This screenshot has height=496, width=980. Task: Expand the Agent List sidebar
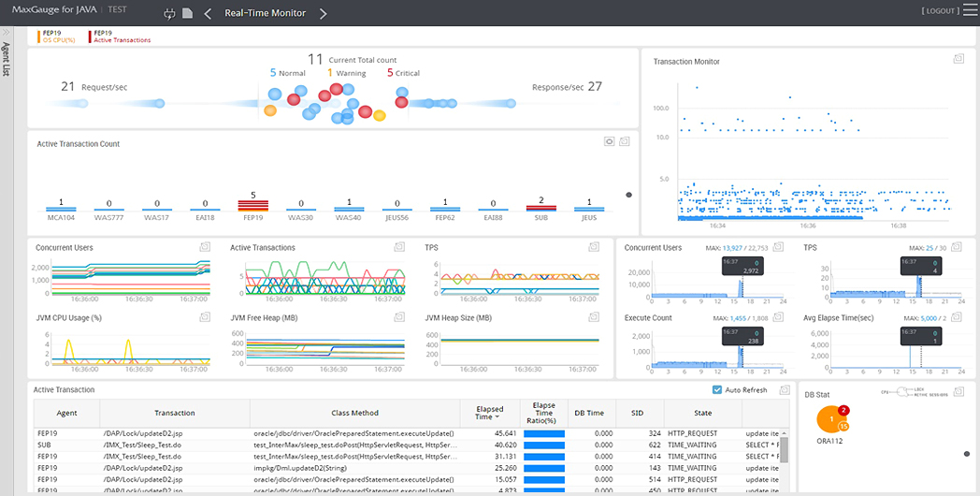pos(6,31)
